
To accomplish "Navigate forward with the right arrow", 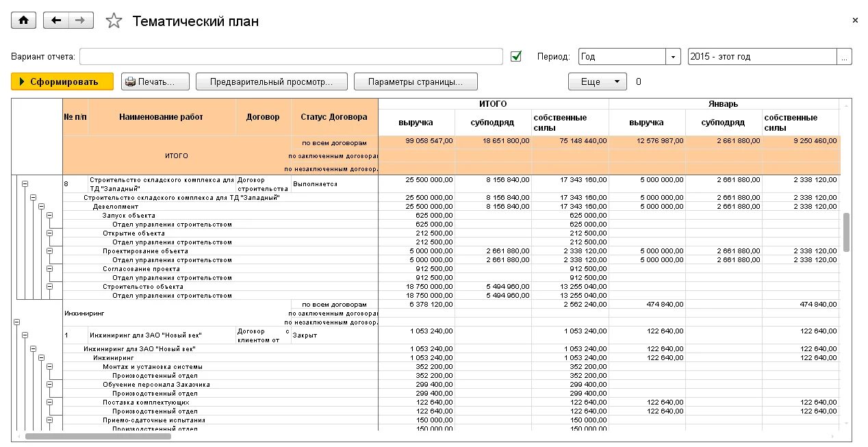I will click(x=81, y=21).
